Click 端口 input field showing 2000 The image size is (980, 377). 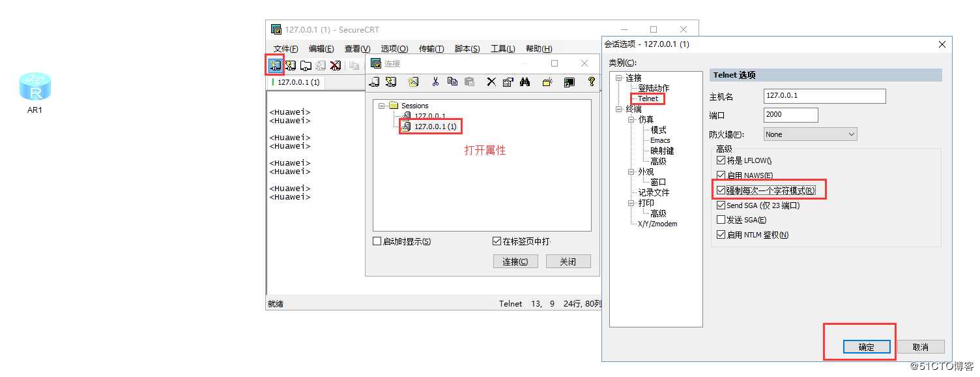coord(790,114)
